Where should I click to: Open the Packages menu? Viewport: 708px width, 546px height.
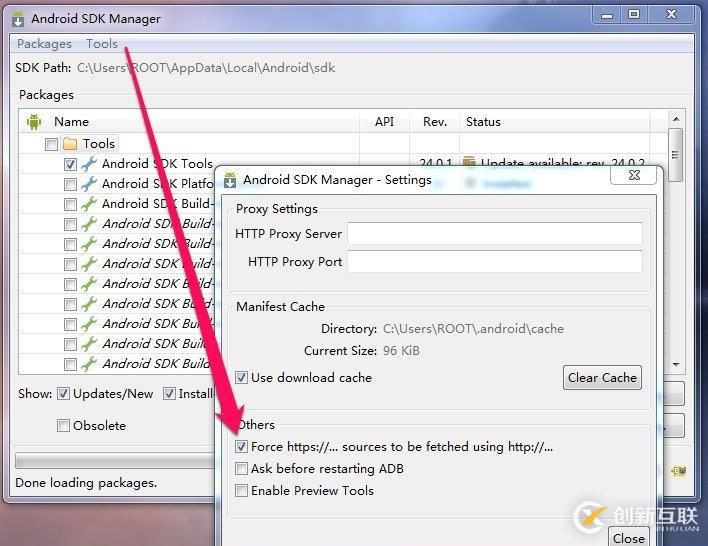44,44
